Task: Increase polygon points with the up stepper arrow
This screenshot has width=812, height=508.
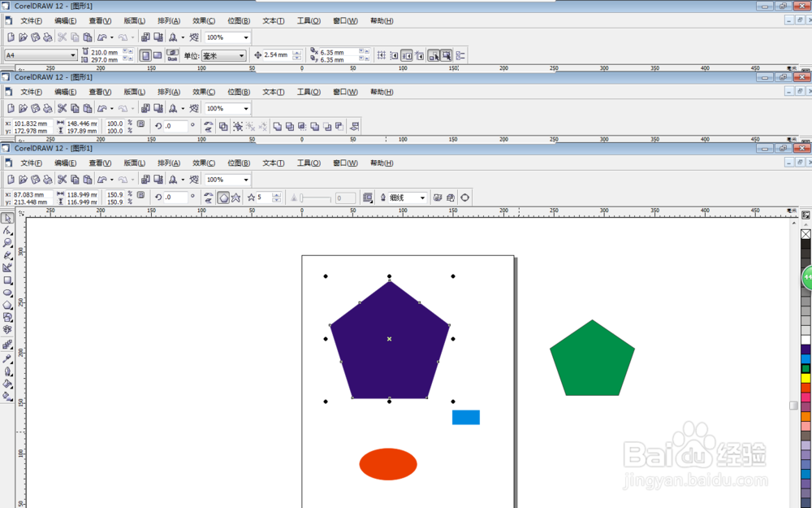Action: coord(277,194)
